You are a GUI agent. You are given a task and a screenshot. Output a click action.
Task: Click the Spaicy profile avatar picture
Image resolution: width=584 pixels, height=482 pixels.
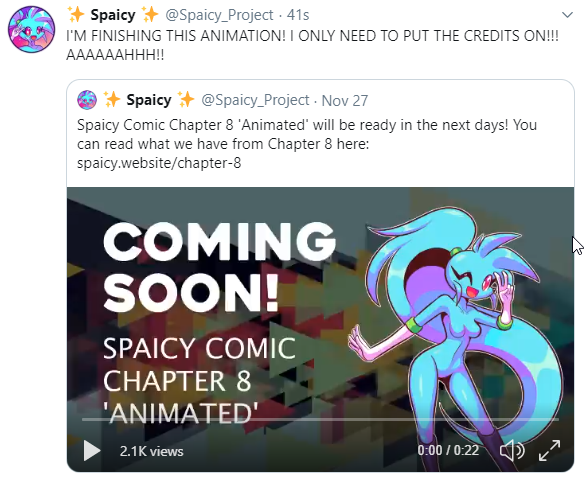pos(32,29)
